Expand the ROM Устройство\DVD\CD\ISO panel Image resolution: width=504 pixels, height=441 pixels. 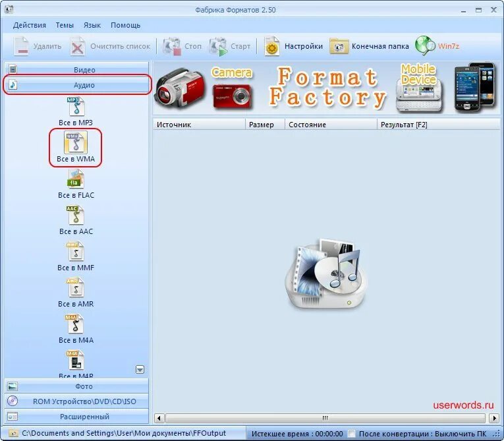(x=76, y=401)
